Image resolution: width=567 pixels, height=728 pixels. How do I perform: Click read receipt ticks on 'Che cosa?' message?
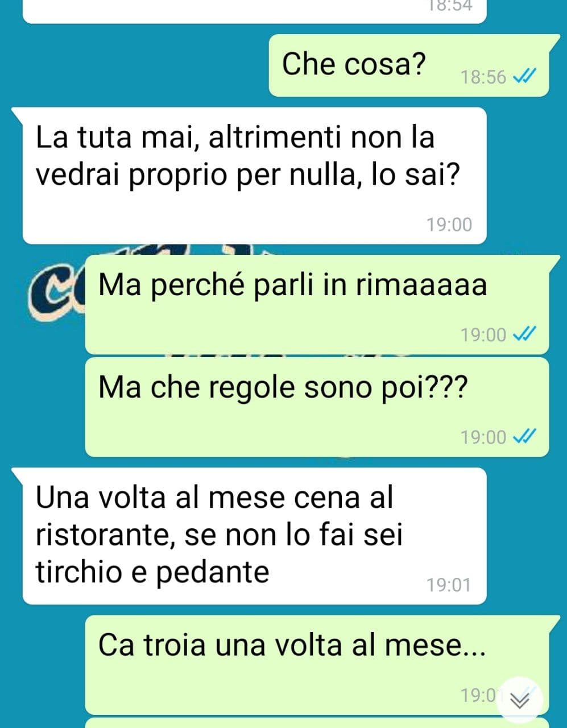[x=524, y=77]
